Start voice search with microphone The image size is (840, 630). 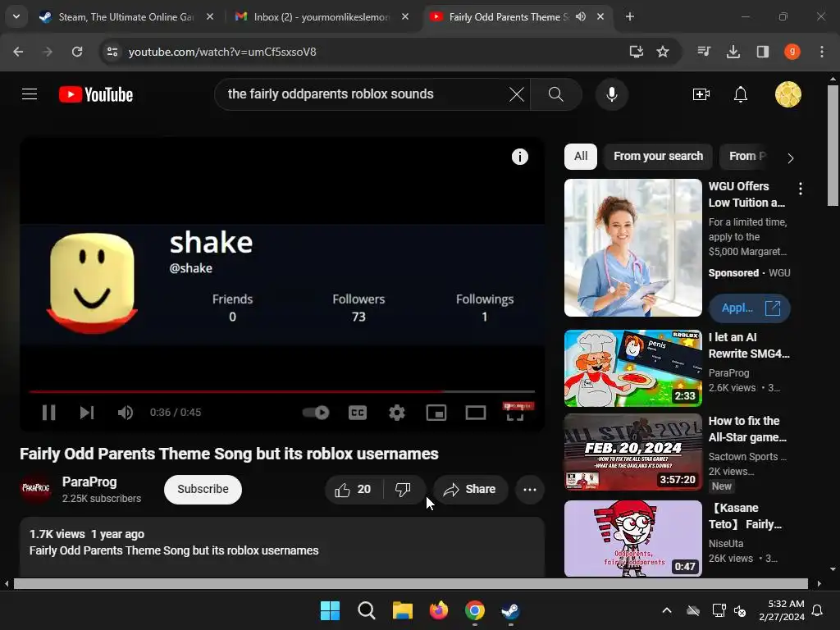click(x=612, y=94)
